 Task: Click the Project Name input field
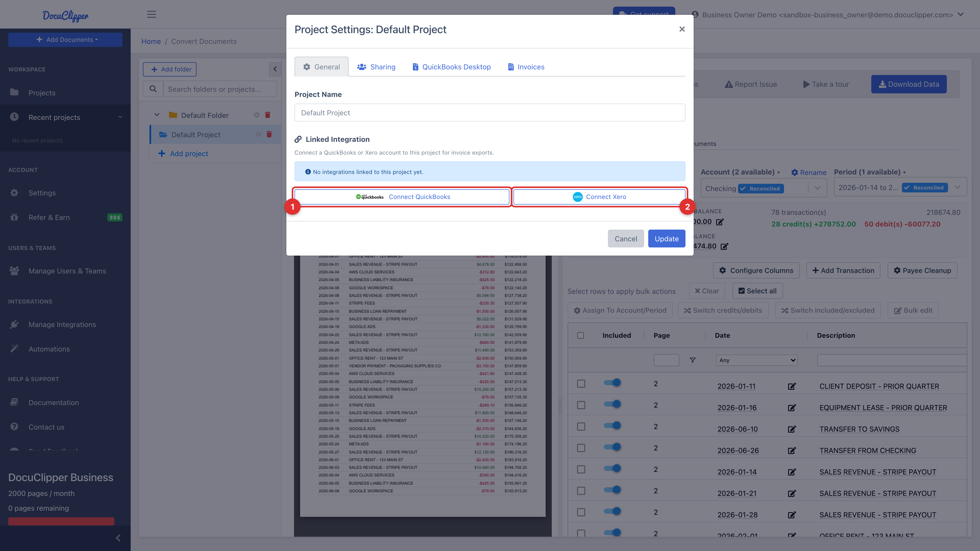(490, 112)
